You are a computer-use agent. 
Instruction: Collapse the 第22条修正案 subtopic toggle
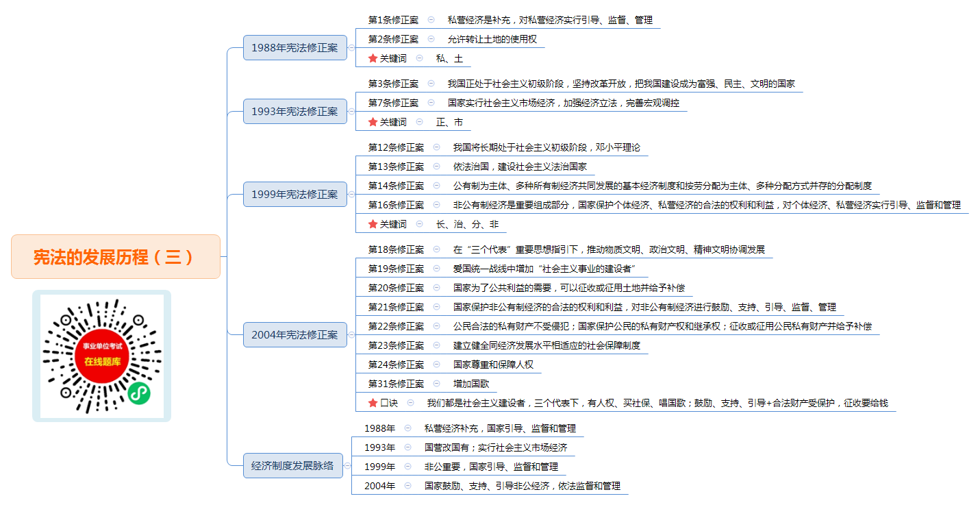click(436, 326)
